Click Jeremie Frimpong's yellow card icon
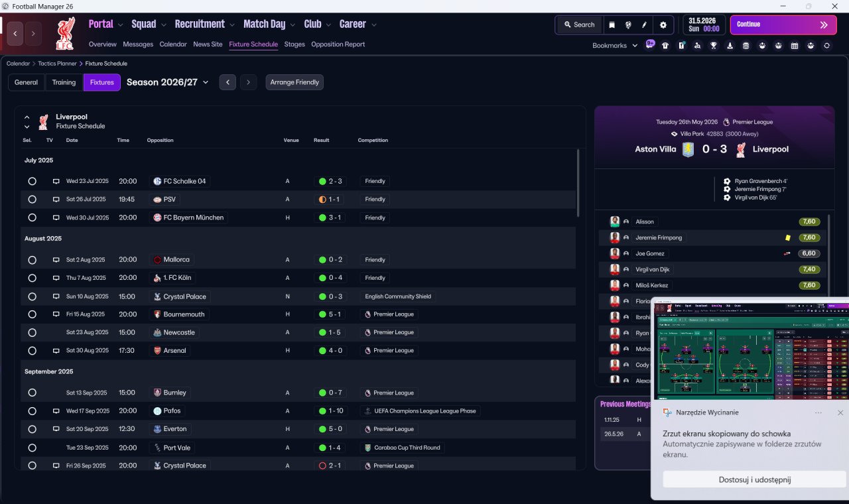The image size is (849, 504). point(788,237)
